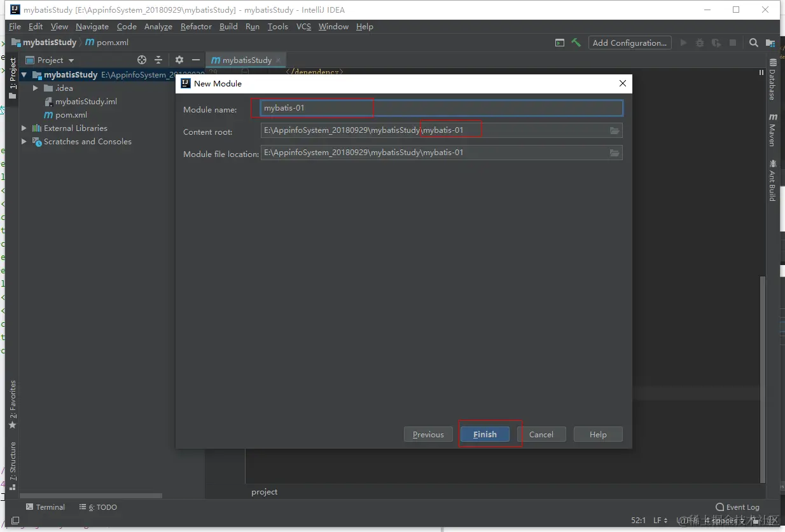Close the mybatisStudy editor tab
This screenshot has height=532, width=785.
(278, 60)
